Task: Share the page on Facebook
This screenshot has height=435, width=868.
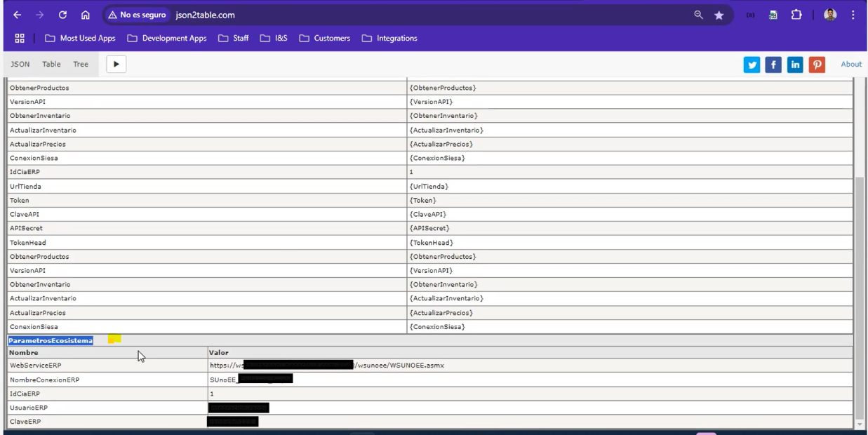Action: (x=773, y=65)
